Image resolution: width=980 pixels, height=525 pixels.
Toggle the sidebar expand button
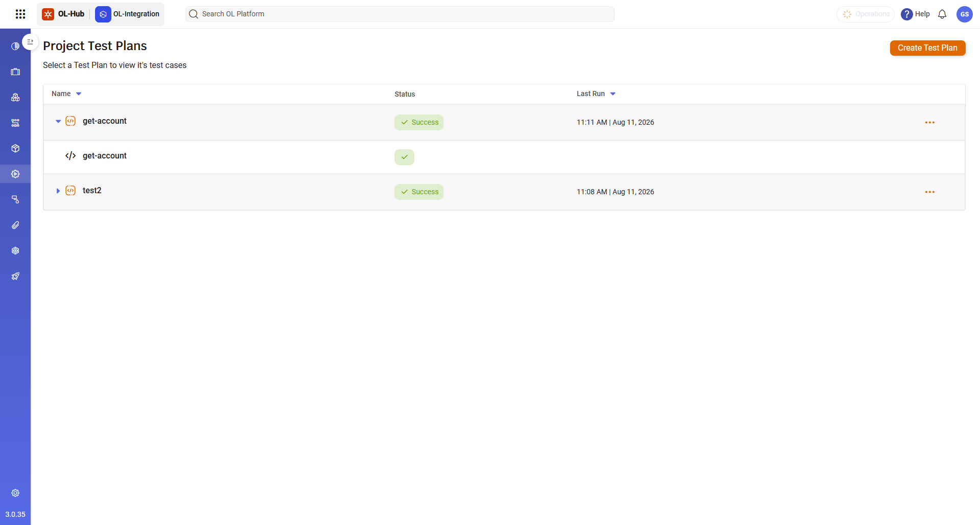point(30,42)
